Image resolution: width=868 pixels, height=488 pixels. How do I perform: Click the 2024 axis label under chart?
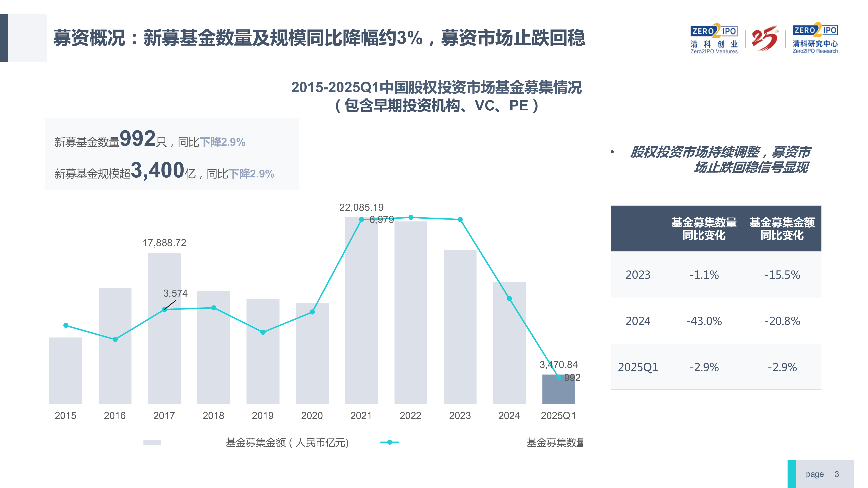[509, 416]
